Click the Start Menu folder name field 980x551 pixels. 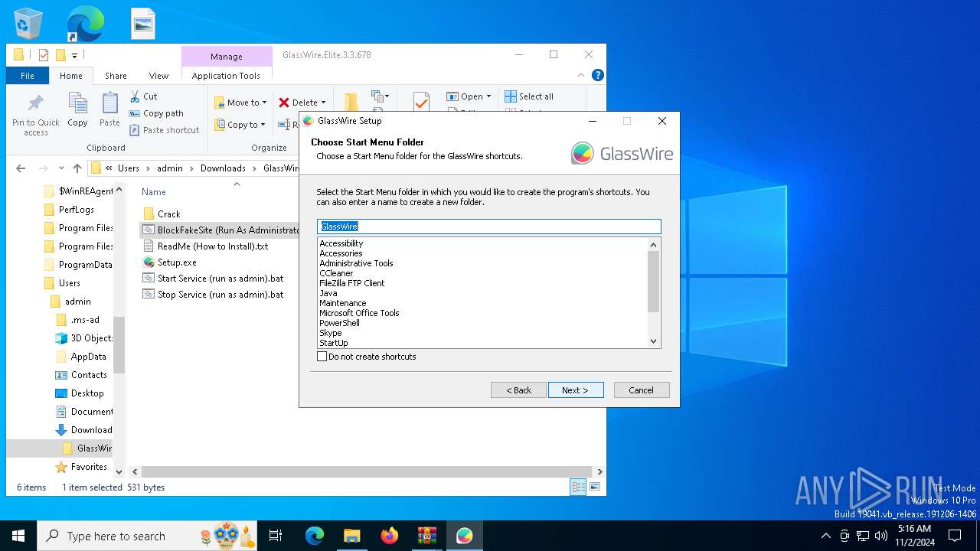click(x=489, y=227)
